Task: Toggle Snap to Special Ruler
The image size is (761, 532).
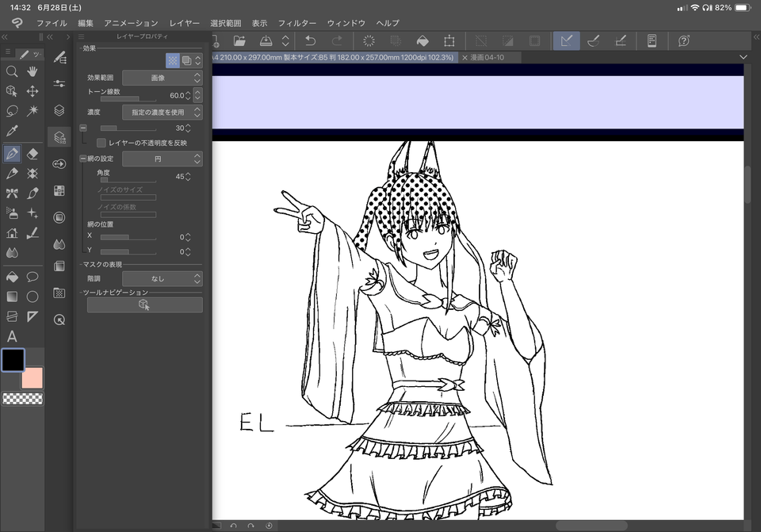Action: pos(593,41)
